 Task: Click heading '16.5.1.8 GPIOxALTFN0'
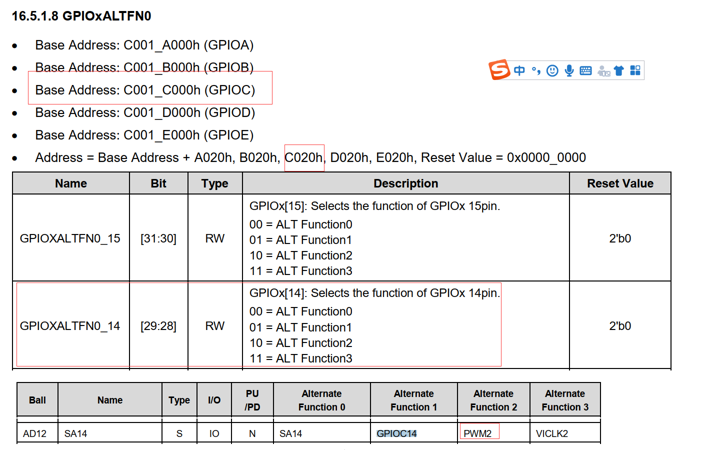pos(81,16)
